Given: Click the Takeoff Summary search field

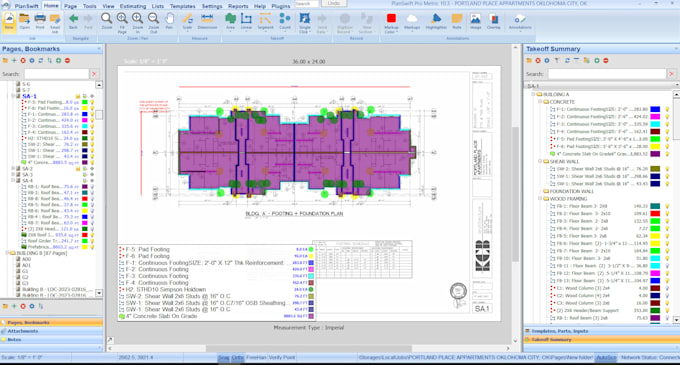Looking at the screenshot, I should coord(607,74).
